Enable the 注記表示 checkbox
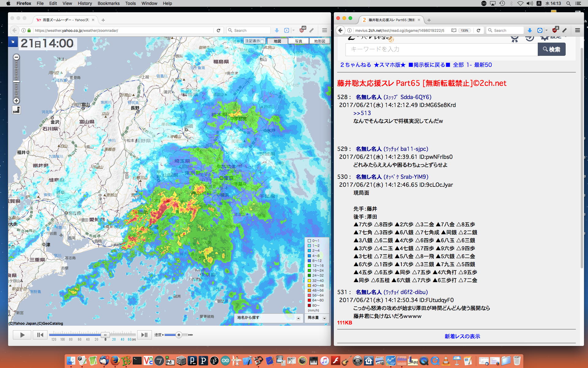Image resolution: width=588 pixels, height=368 pixels. click(262, 41)
